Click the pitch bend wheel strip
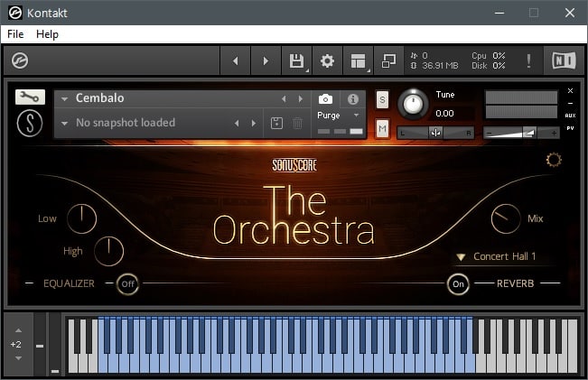Viewport: 588px width, 380px height. tap(40, 344)
